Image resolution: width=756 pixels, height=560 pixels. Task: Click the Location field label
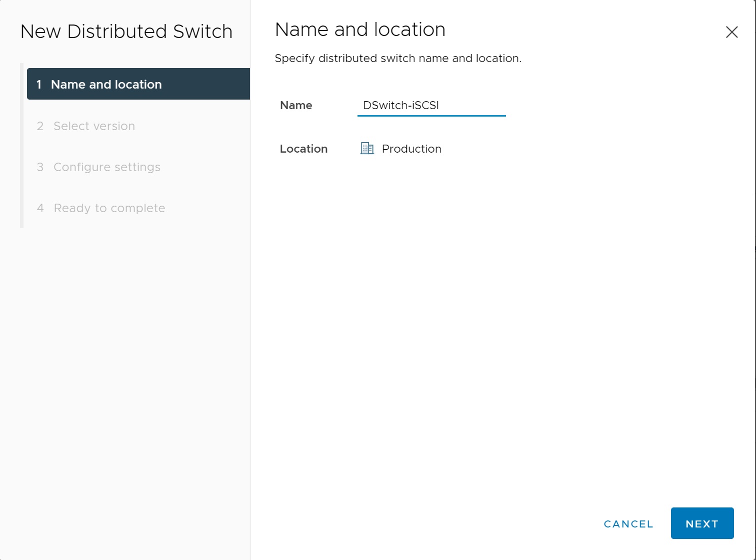pyautogui.click(x=303, y=149)
